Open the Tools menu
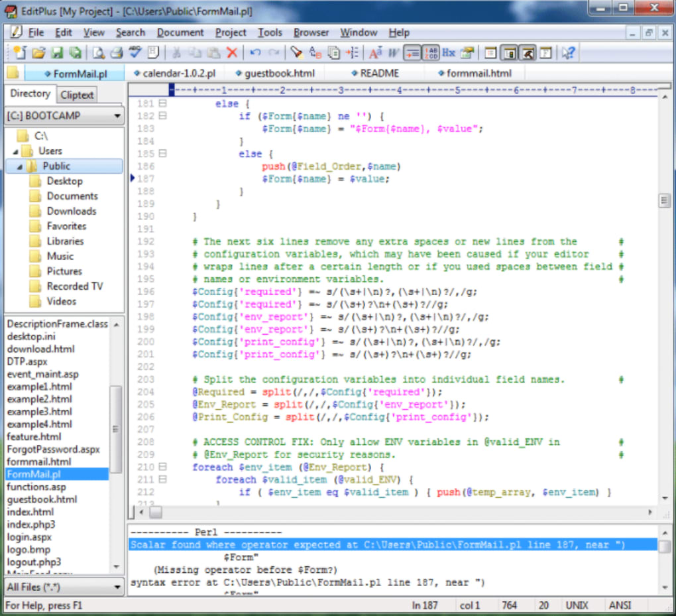 point(270,32)
